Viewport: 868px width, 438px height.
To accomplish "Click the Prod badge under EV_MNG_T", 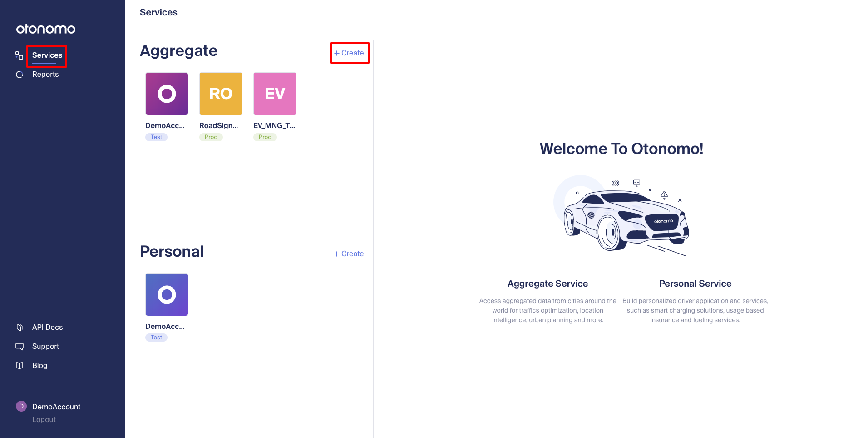I will click(265, 137).
